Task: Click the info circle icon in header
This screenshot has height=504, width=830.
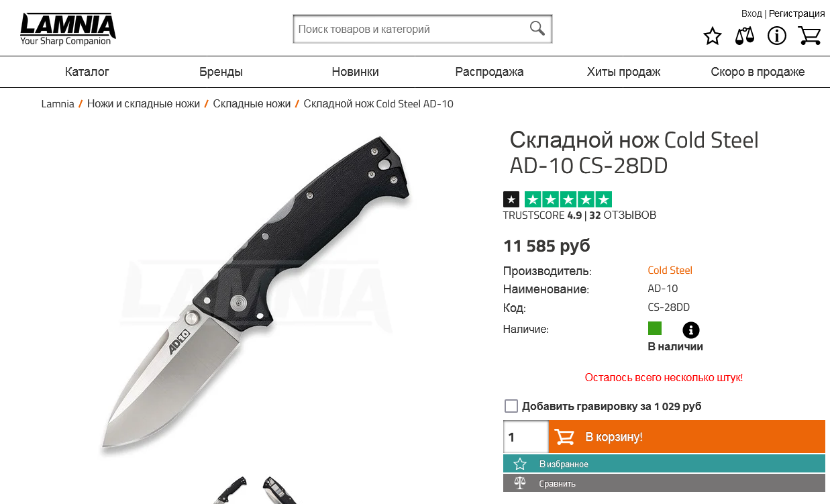Action: coord(776,36)
